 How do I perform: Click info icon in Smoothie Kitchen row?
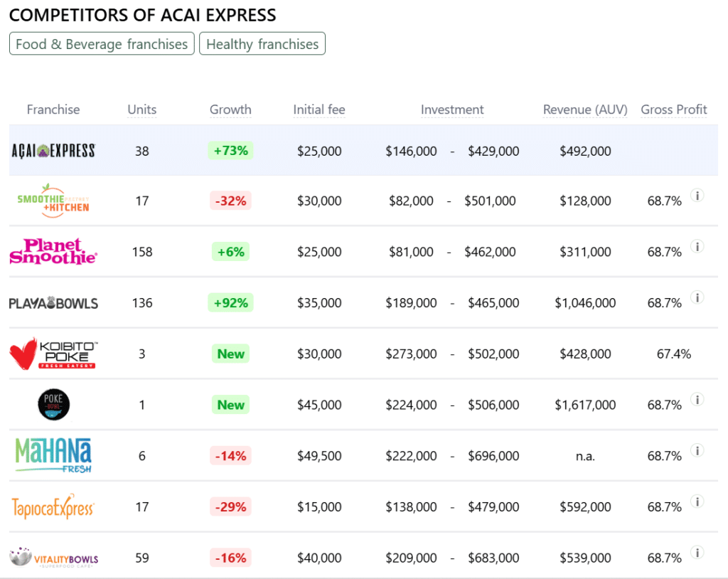(x=697, y=195)
